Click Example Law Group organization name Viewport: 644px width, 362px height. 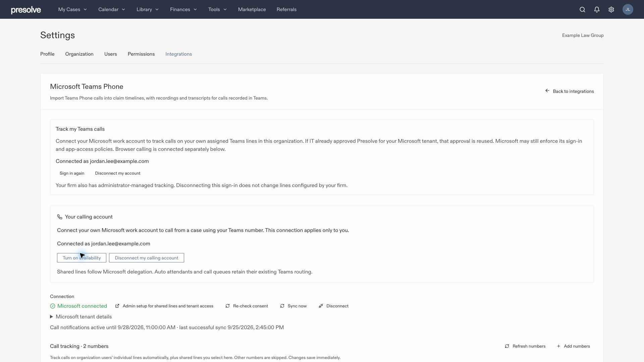tap(583, 35)
